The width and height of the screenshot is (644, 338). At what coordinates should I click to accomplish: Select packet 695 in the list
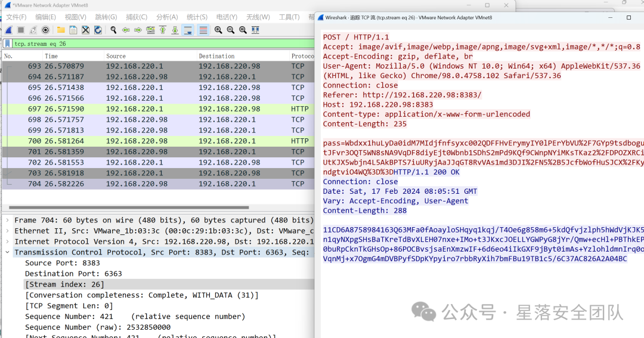[x=159, y=88]
